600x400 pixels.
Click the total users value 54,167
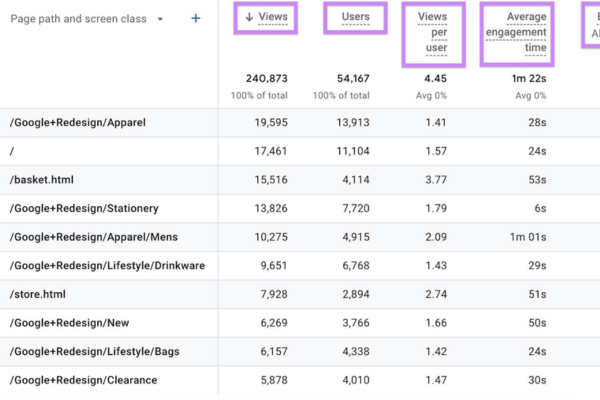click(x=353, y=78)
